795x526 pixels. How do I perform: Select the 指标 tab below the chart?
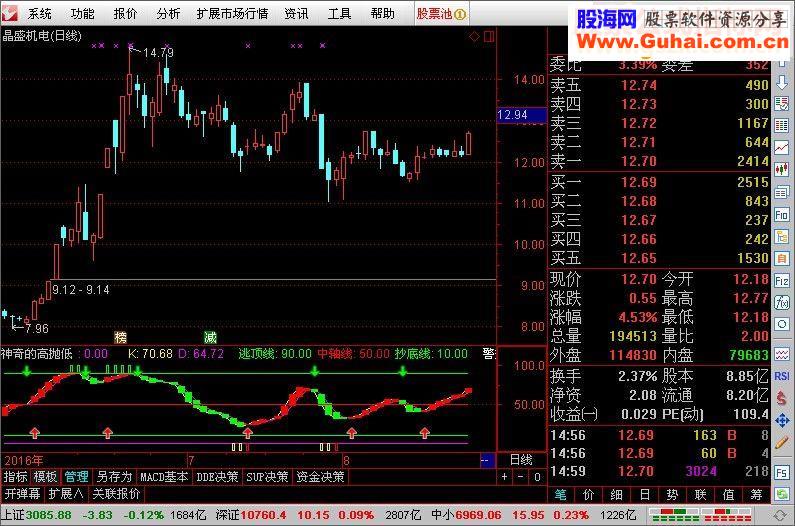pos(15,477)
